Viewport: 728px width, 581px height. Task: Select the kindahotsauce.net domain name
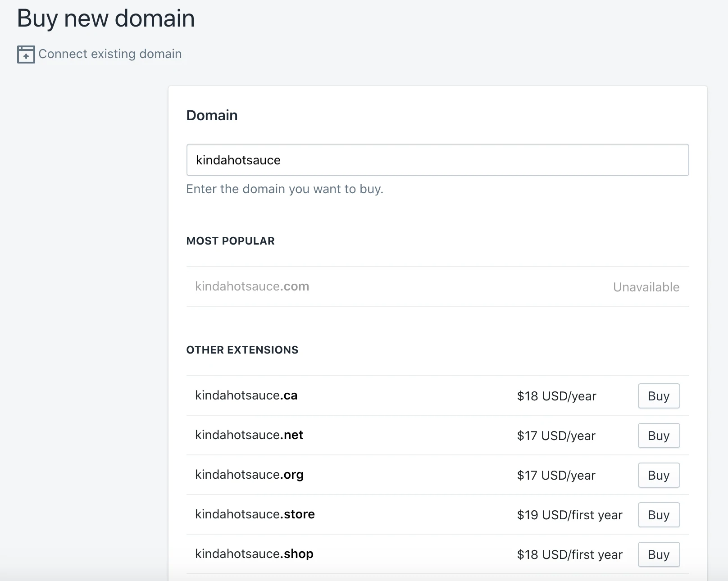tap(249, 435)
